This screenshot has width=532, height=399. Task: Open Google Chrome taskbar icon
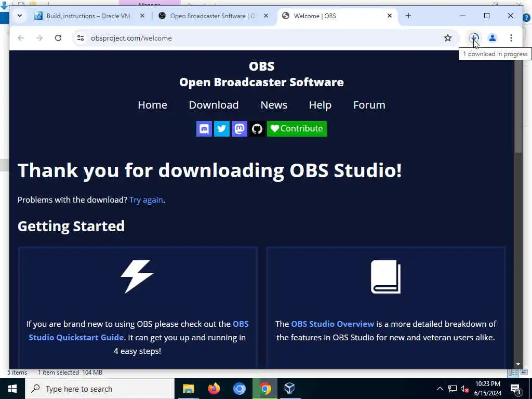point(265,389)
